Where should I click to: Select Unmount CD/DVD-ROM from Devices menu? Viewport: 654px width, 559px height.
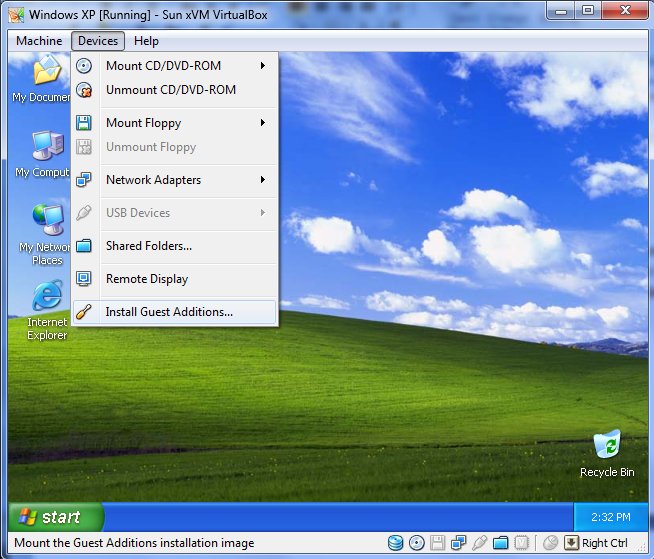pyautogui.click(x=175, y=90)
